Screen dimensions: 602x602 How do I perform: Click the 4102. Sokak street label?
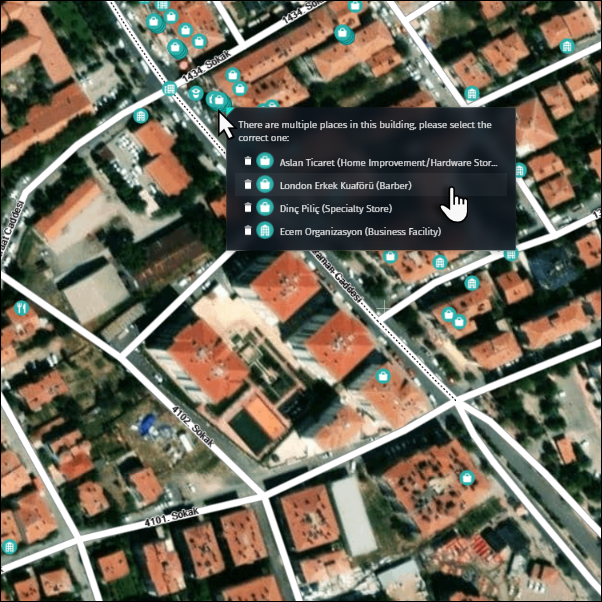[193, 427]
